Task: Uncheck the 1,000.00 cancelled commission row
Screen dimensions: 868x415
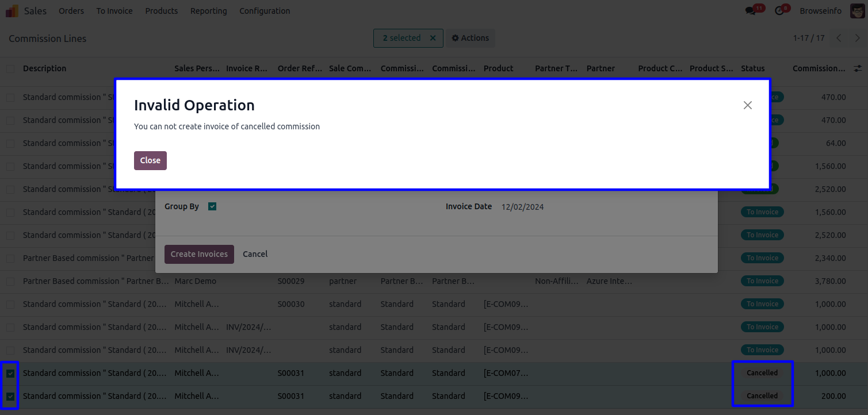Action: (10, 373)
